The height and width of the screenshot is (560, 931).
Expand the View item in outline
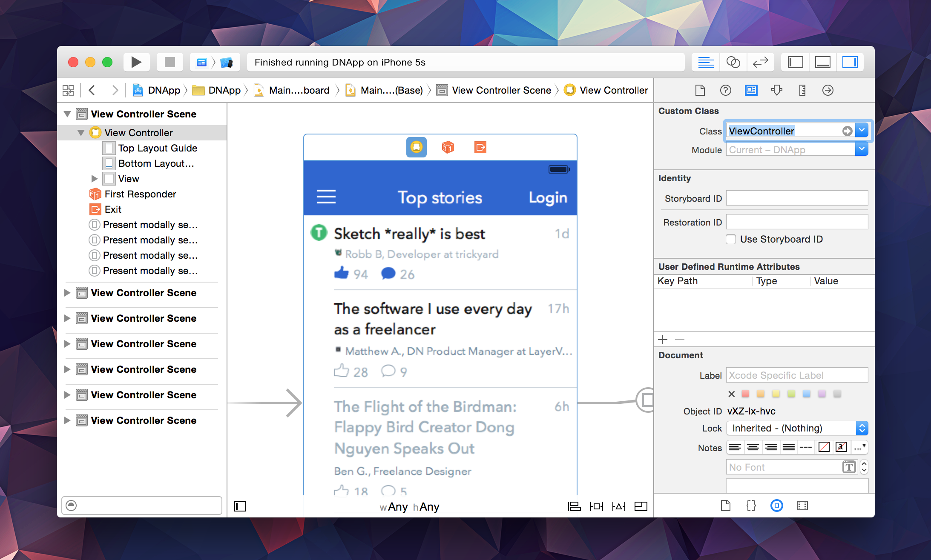click(x=95, y=179)
